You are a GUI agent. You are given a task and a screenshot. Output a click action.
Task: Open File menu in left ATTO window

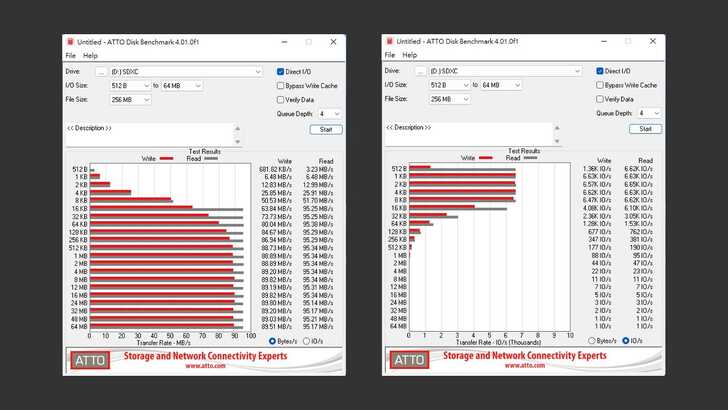71,56
